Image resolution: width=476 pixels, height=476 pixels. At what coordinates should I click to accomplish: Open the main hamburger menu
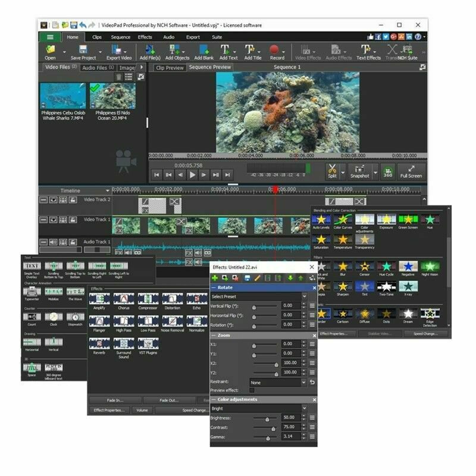50,37
